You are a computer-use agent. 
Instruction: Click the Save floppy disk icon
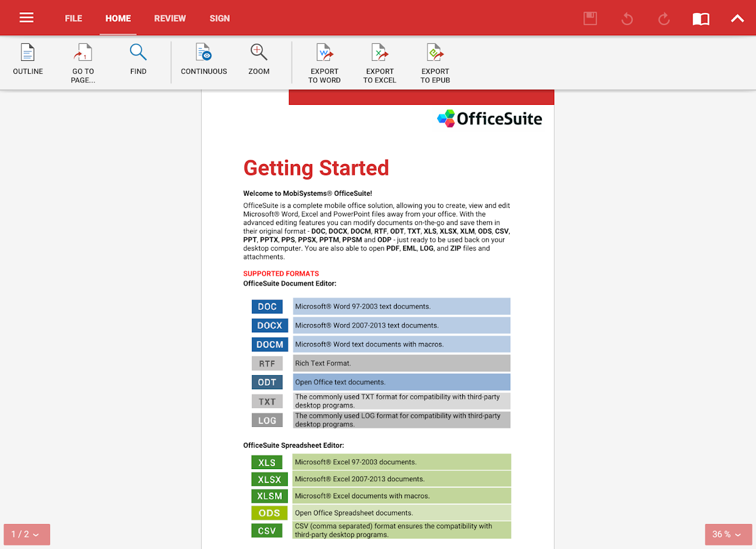coord(590,18)
